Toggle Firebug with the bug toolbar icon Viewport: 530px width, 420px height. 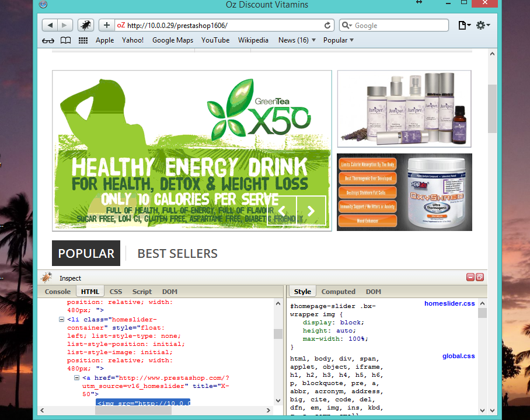pyautogui.click(x=86, y=25)
